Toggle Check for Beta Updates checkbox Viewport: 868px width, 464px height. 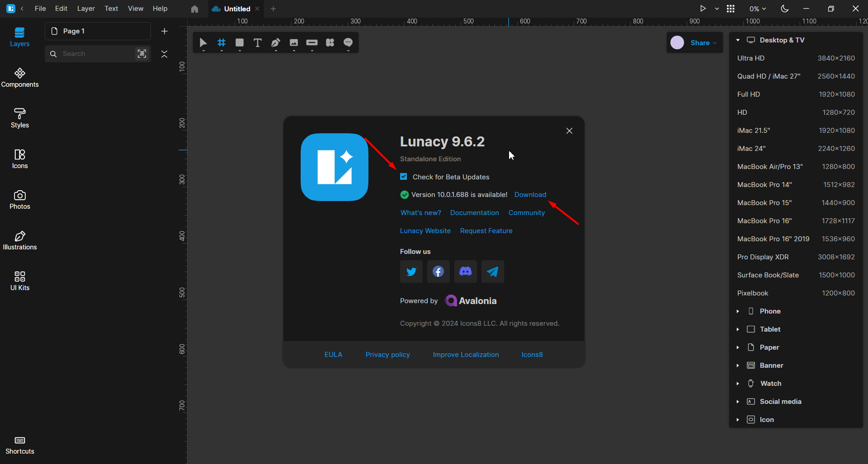click(404, 177)
